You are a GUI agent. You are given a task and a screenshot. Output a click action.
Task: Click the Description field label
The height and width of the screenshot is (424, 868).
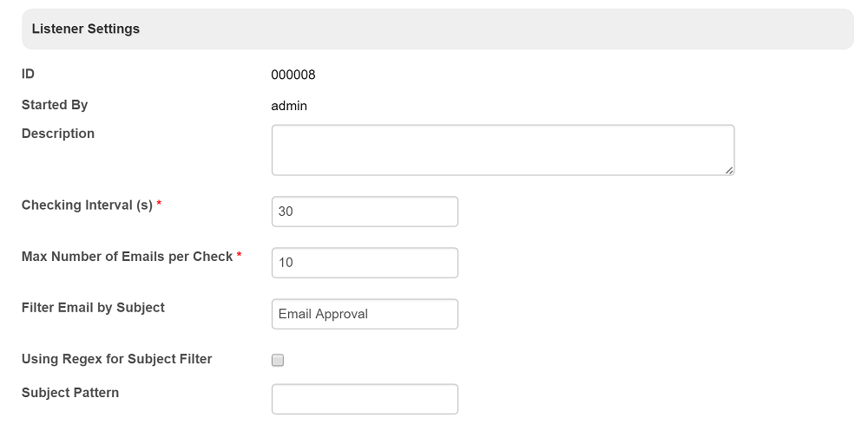point(58,134)
